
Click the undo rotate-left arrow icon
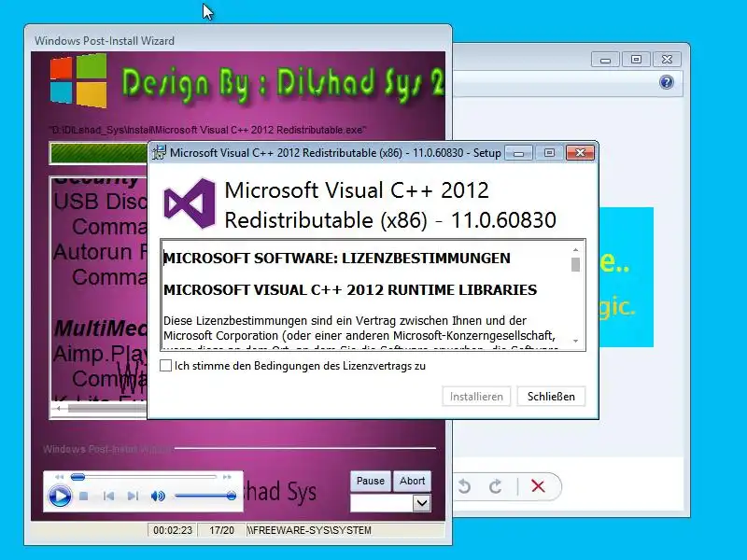coord(464,486)
